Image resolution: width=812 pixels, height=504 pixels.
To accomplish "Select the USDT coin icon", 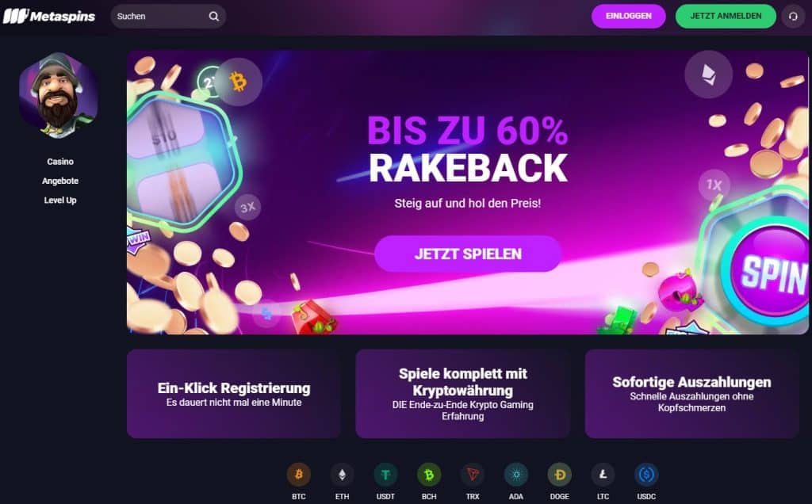I will (x=386, y=475).
